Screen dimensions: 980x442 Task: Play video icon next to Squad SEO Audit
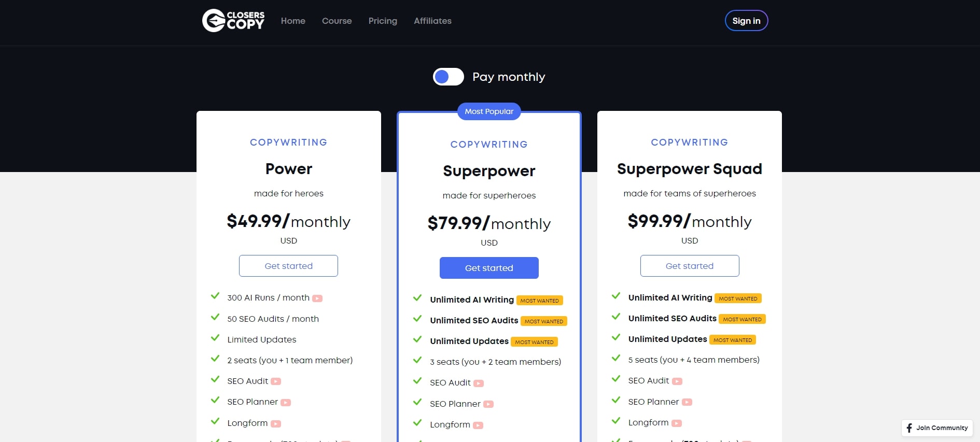[x=677, y=381]
